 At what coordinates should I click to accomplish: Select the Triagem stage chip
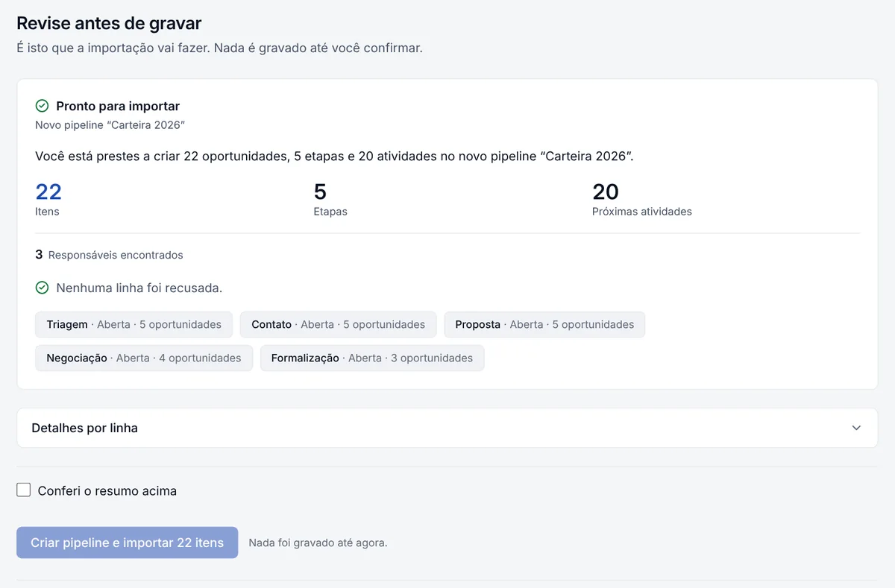tap(134, 325)
